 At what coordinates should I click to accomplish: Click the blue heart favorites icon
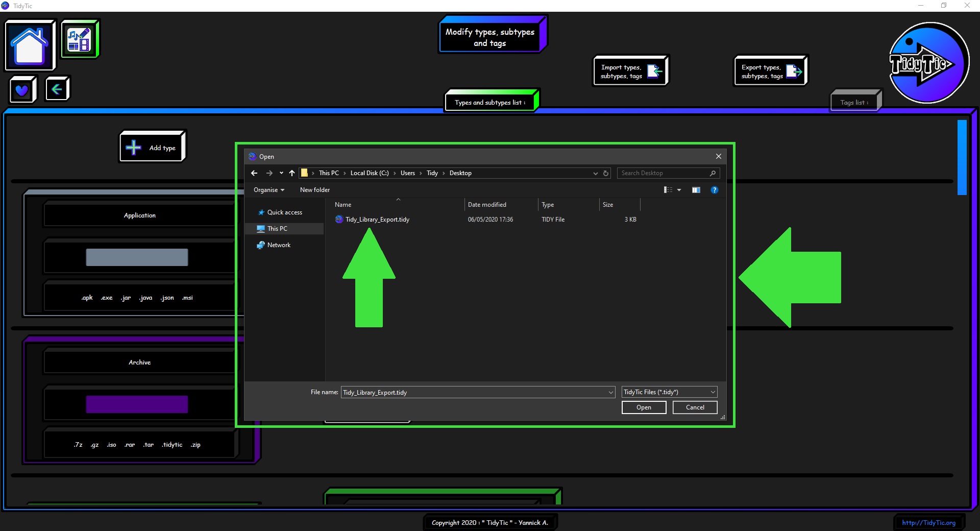pyautogui.click(x=22, y=90)
